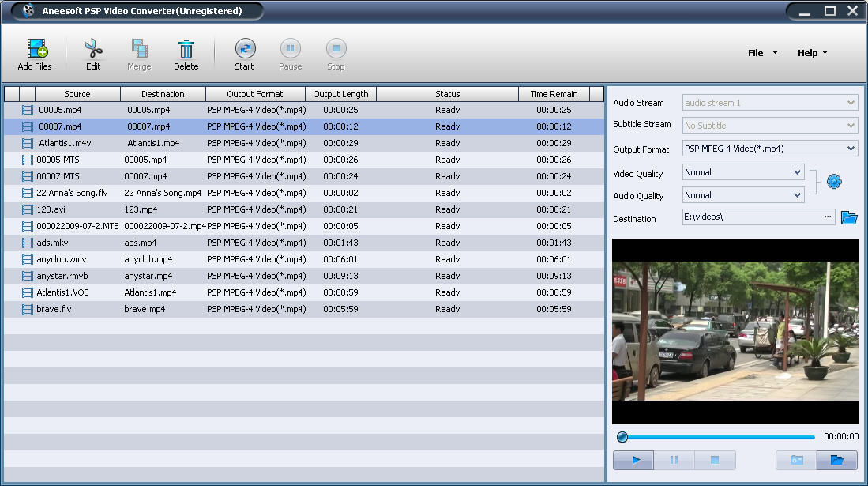Open advanced quality settings gear
The image size is (868, 486).
pos(834,182)
